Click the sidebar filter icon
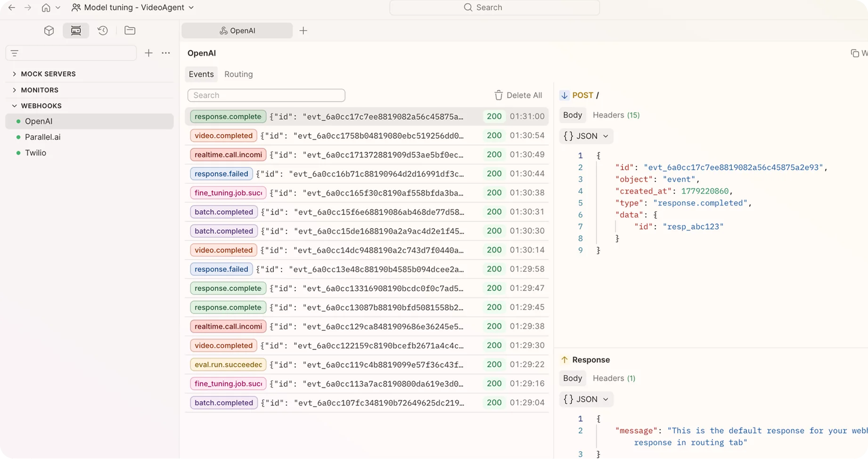 point(15,53)
